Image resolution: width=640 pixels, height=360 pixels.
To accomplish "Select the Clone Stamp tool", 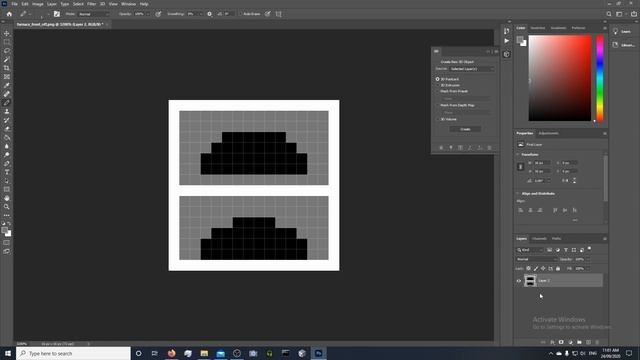I will (x=7, y=111).
